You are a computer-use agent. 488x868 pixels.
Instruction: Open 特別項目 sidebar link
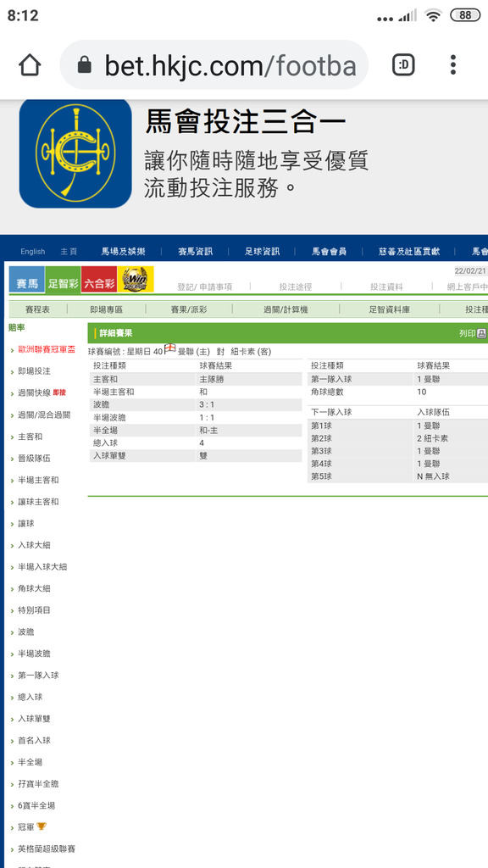point(34,610)
